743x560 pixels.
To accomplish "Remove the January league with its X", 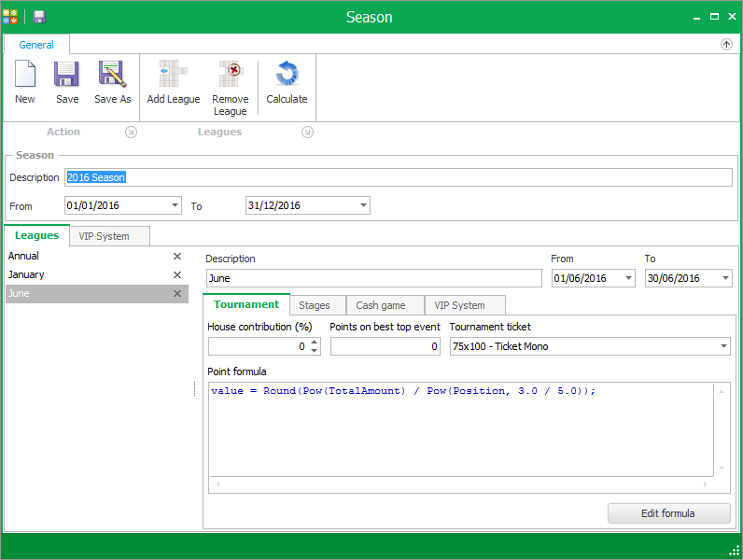I will (x=177, y=274).
